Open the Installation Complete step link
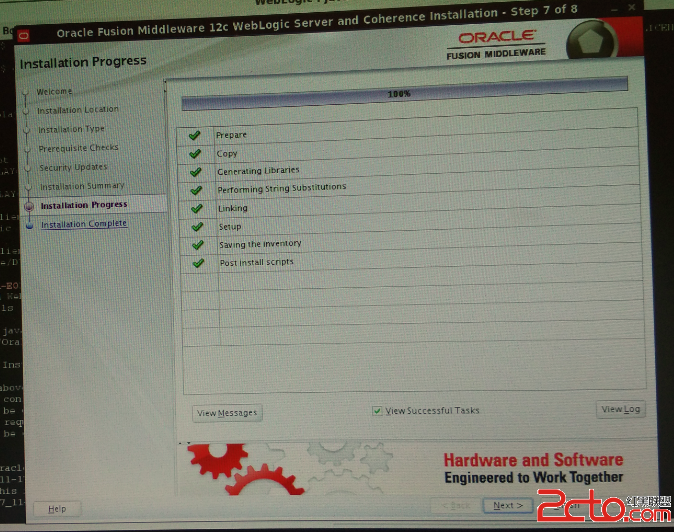 click(x=84, y=224)
